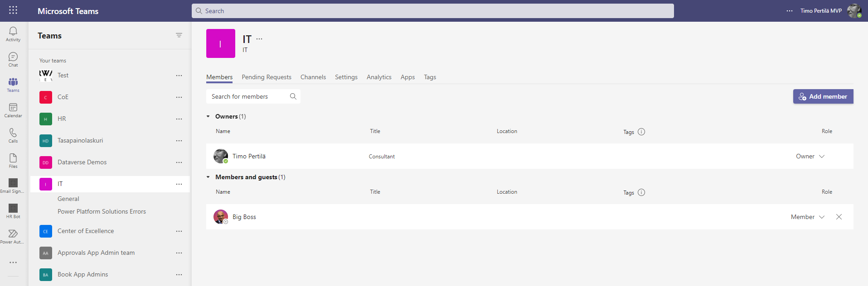Image resolution: width=868 pixels, height=286 pixels.
Task: Click the profile picture in top bar
Action: tap(854, 11)
